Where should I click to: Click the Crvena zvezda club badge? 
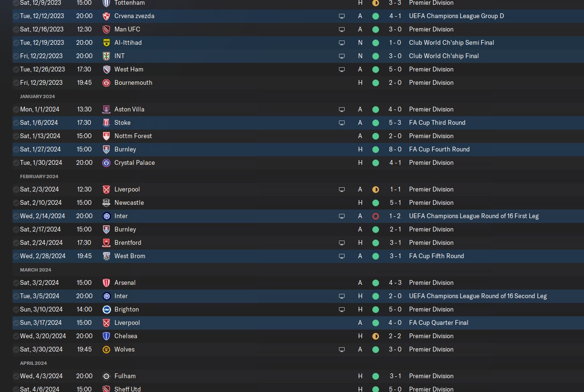(106, 16)
